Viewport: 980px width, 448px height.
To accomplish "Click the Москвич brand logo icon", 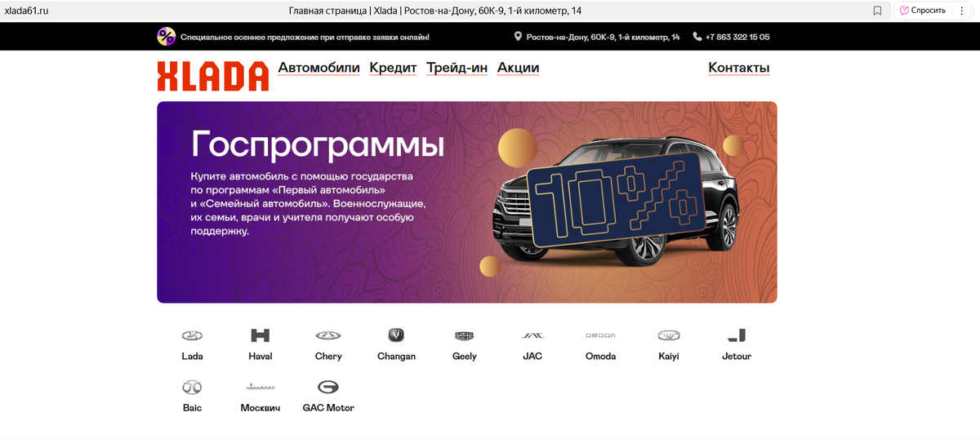I will [x=261, y=387].
